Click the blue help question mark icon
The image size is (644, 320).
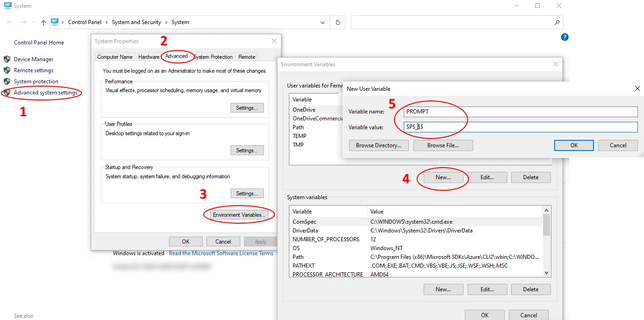[564, 37]
